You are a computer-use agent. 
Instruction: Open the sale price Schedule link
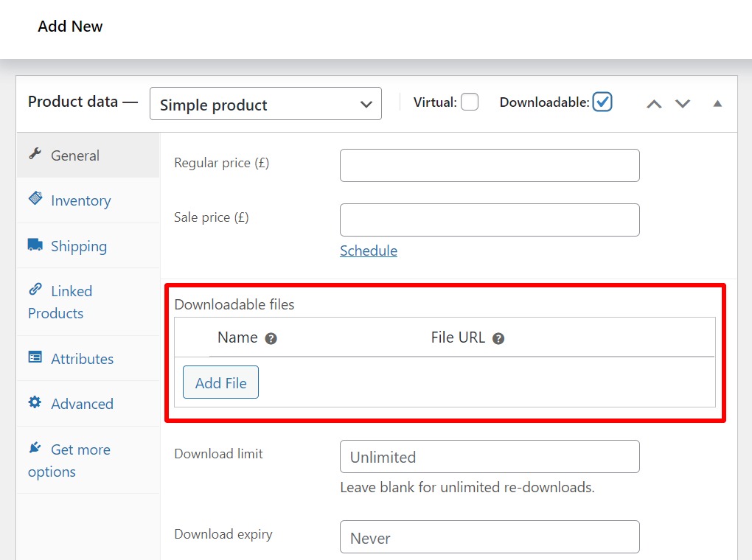(368, 251)
